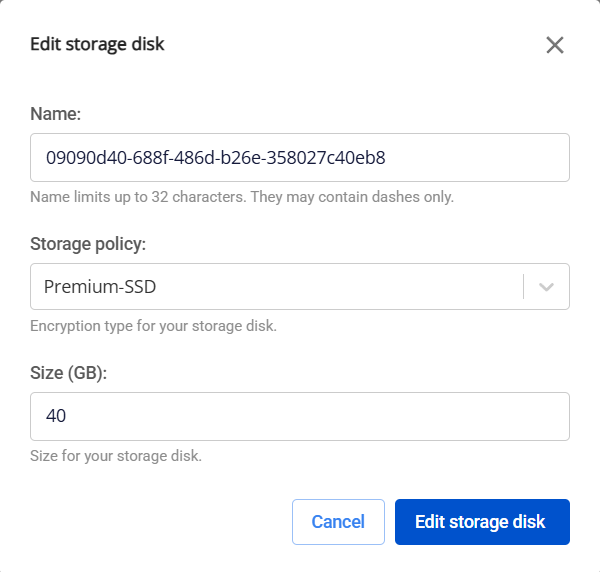This screenshot has width=600, height=572.
Task: Click the divider beside the dropdown chevron
Action: point(523,287)
